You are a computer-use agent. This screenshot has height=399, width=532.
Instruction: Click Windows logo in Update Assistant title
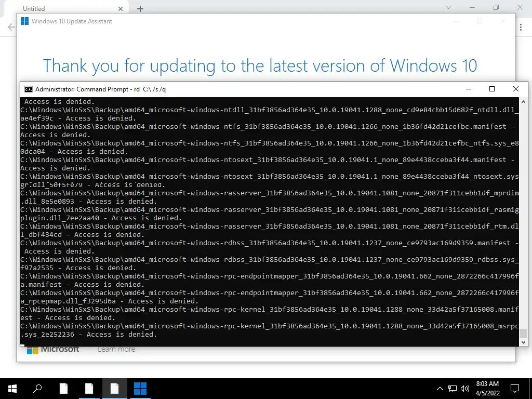pos(24,21)
